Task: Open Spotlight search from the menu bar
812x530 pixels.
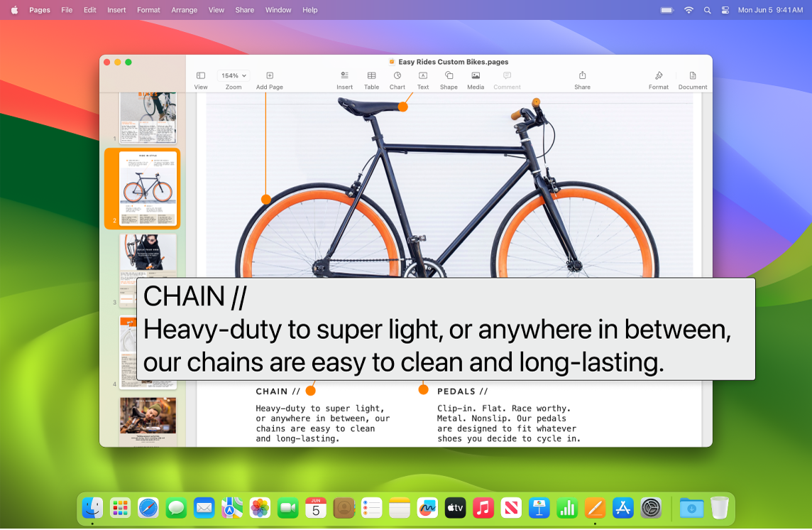Action: point(707,10)
